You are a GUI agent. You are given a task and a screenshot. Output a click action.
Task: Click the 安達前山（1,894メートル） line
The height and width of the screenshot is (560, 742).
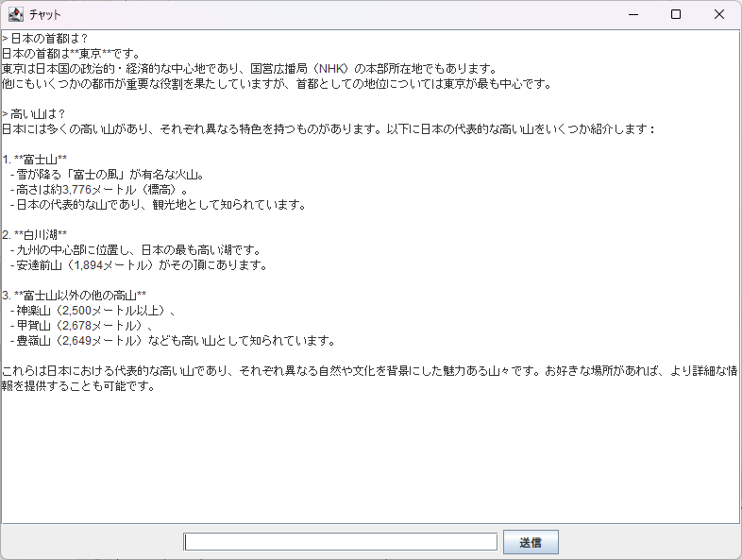tap(139, 264)
